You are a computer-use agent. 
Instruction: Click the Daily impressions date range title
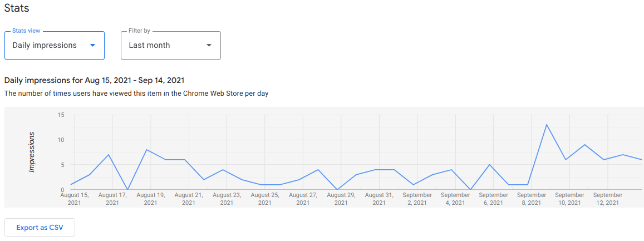[x=94, y=80]
